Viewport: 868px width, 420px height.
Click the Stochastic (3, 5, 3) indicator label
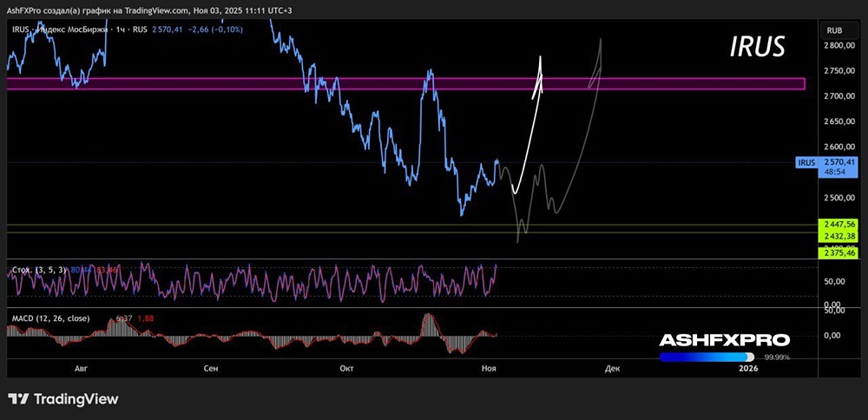tap(38, 270)
